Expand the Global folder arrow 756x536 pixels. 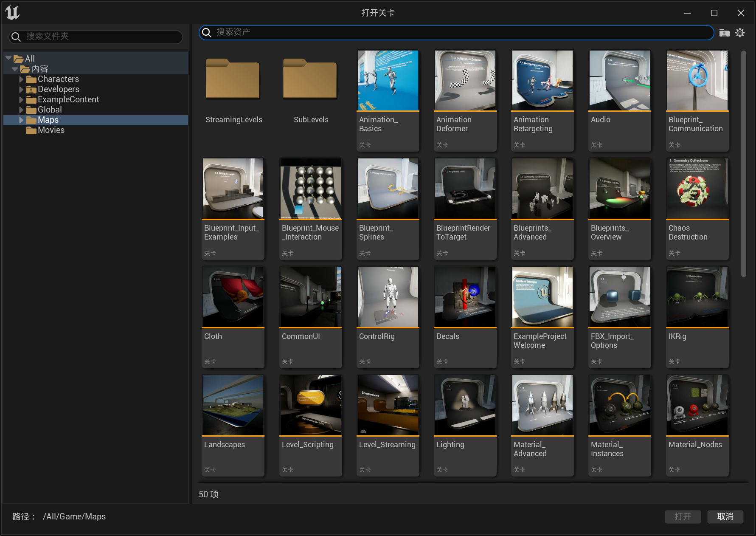tap(21, 110)
